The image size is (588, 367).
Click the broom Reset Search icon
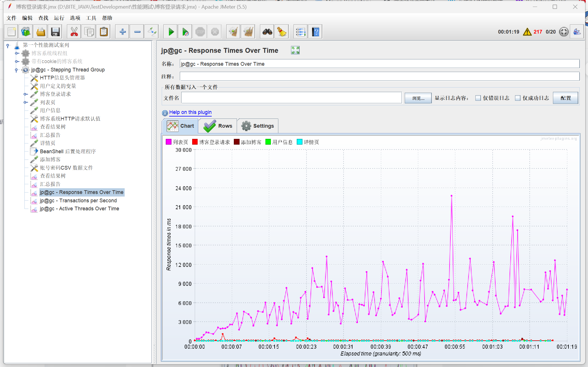282,32
